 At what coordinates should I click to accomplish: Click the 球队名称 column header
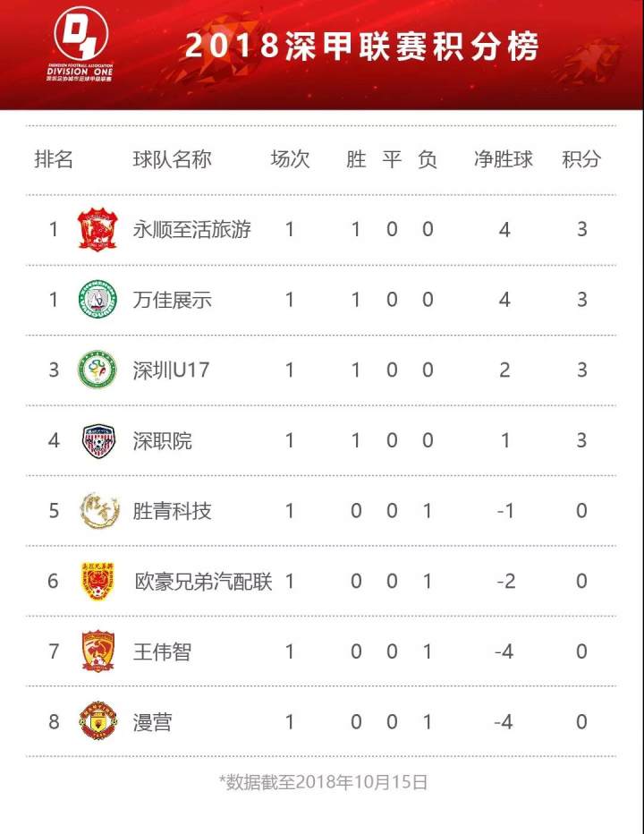pyautogui.click(x=173, y=159)
